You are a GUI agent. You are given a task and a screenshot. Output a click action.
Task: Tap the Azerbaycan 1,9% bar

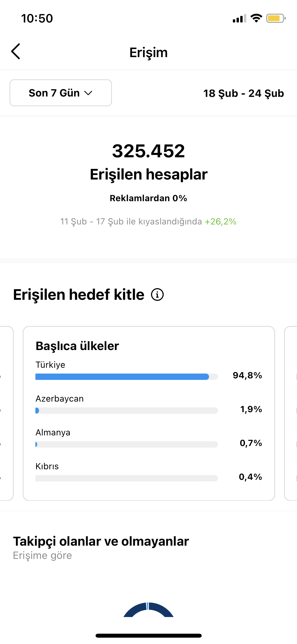pyautogui.click(x=127, y=411)
